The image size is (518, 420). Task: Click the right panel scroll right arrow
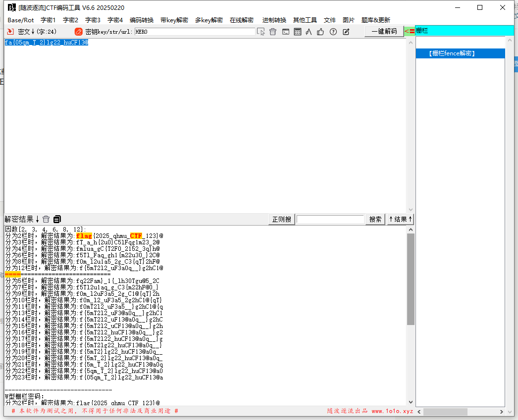[502, 412]
